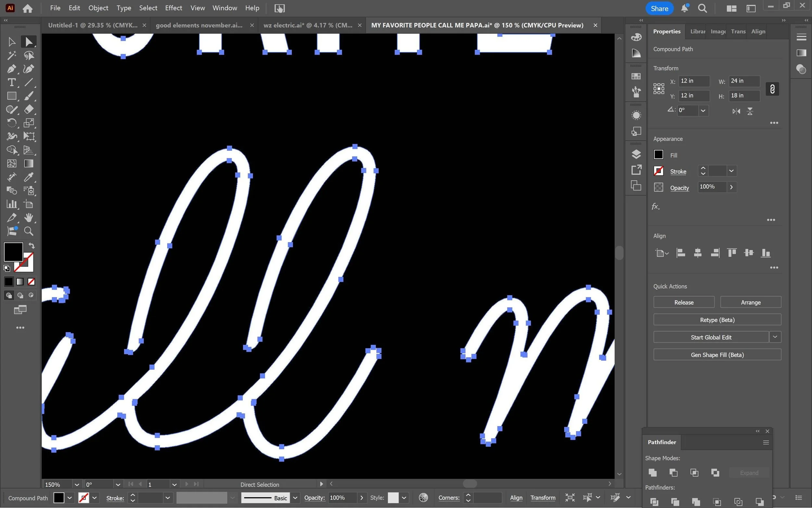Pick the Zoom tool
Viewport: 812px width, 508px height.
pos(29,231)
